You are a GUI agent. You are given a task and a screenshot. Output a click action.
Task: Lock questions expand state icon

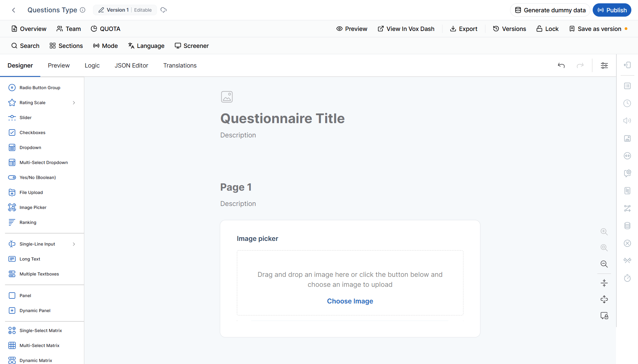(604, 316)
